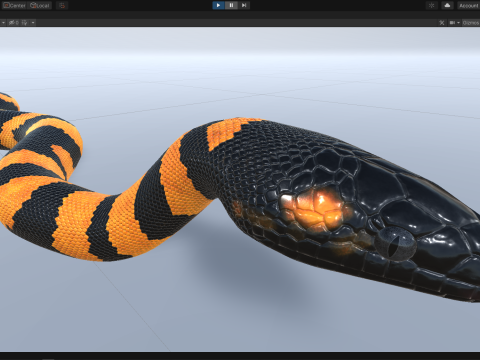
Task: Open the Account dropdown
Action: (x=469, y=5)
